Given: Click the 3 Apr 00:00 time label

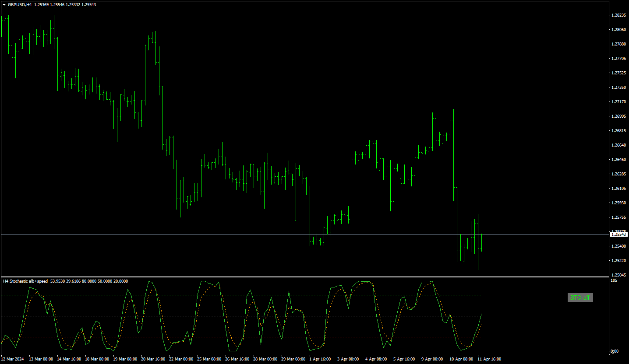Looking at the screenshot, I should pyautogui.click(x=348, y=359).
